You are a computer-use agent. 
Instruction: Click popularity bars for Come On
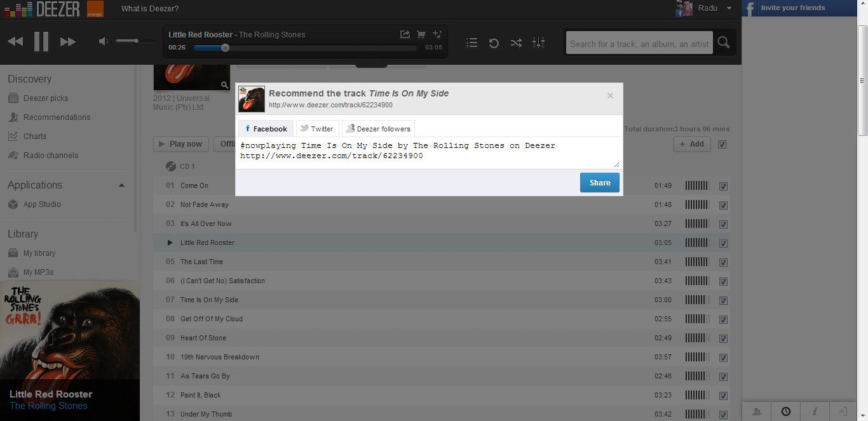697,185
